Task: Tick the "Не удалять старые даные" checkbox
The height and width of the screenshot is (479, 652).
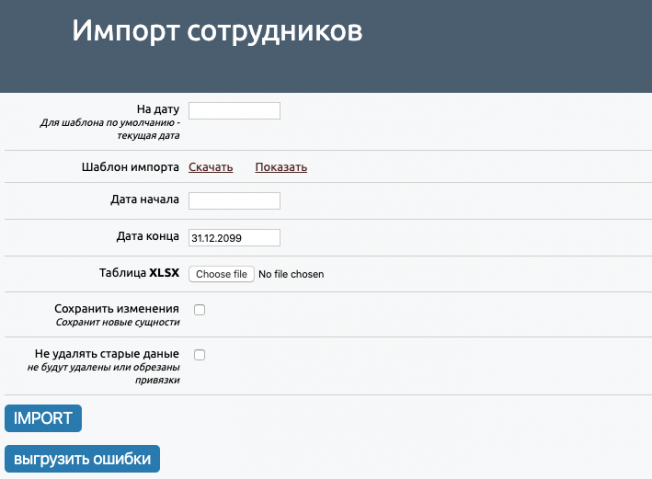Action: (x=200, y=355)
